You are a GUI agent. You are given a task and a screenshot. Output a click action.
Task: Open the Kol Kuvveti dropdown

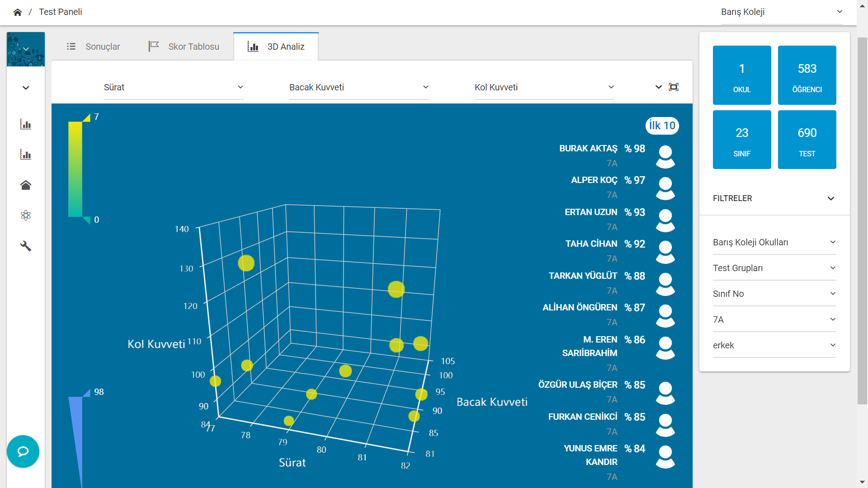[x=544, y=87]
